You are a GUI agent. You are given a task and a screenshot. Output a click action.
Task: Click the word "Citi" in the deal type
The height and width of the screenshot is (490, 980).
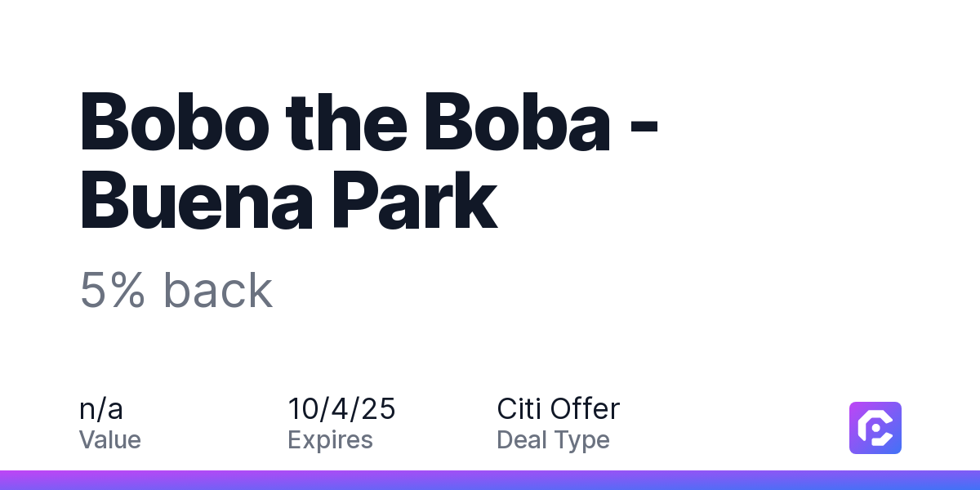point(519,409)
